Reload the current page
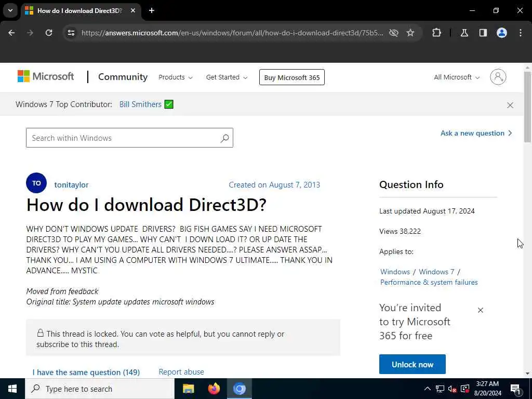 point(49,33)
